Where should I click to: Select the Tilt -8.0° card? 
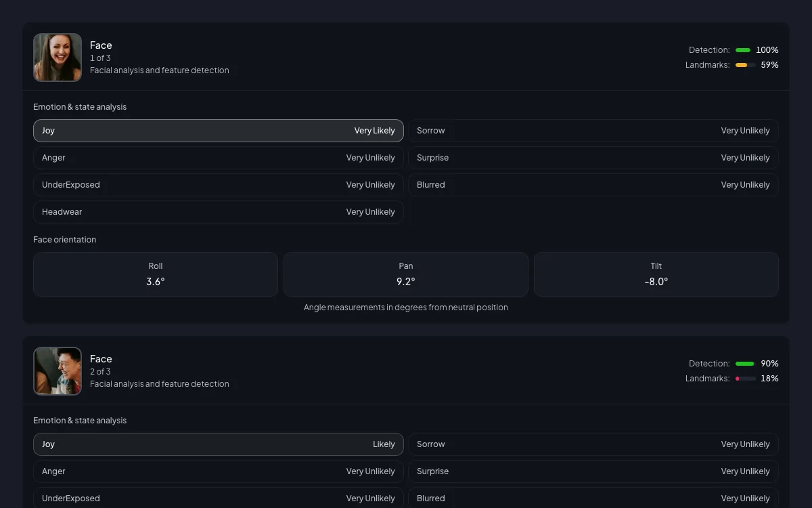[x=656, y=274]
